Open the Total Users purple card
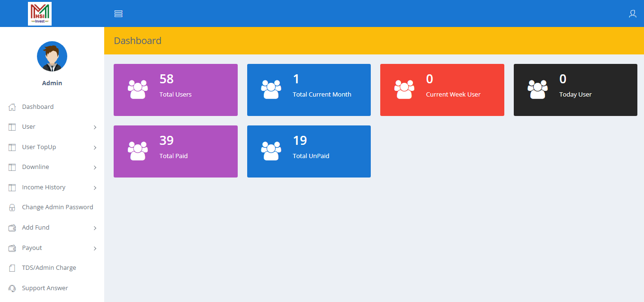644x302 pixels. coord(175,90)
